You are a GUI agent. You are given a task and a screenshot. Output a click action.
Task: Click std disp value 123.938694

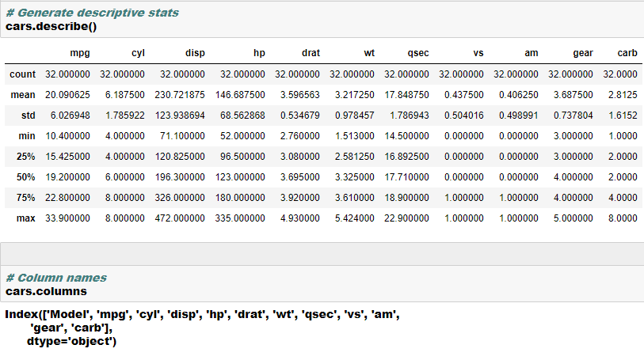[x=180, y=116]
